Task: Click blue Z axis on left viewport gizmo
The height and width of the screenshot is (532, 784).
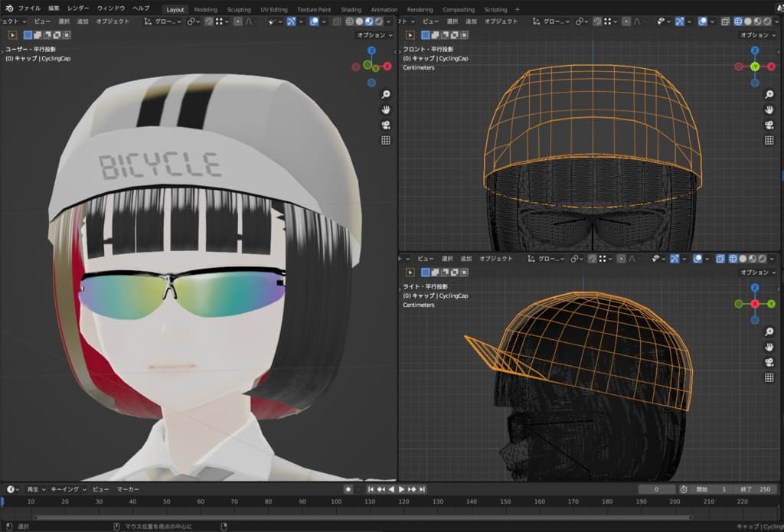Action: [371, 51]
